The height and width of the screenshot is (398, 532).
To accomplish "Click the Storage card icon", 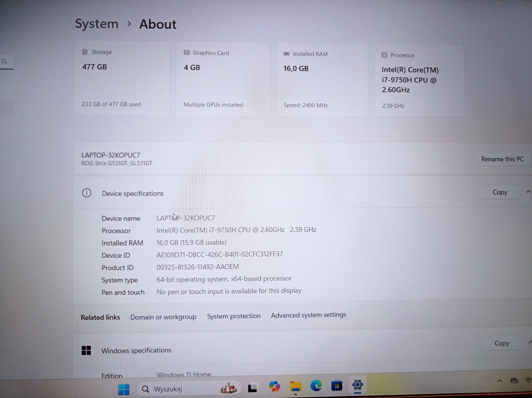I will 85,52.
